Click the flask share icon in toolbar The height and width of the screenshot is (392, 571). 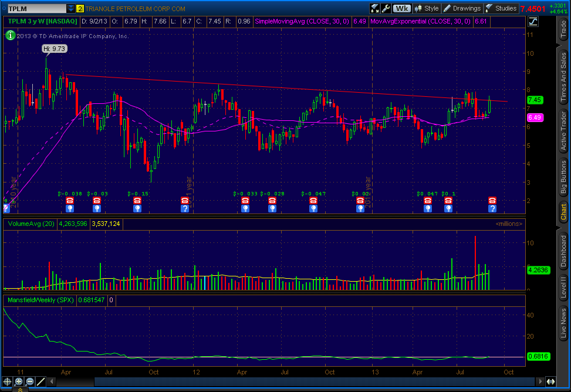click(x=375, y=8)
